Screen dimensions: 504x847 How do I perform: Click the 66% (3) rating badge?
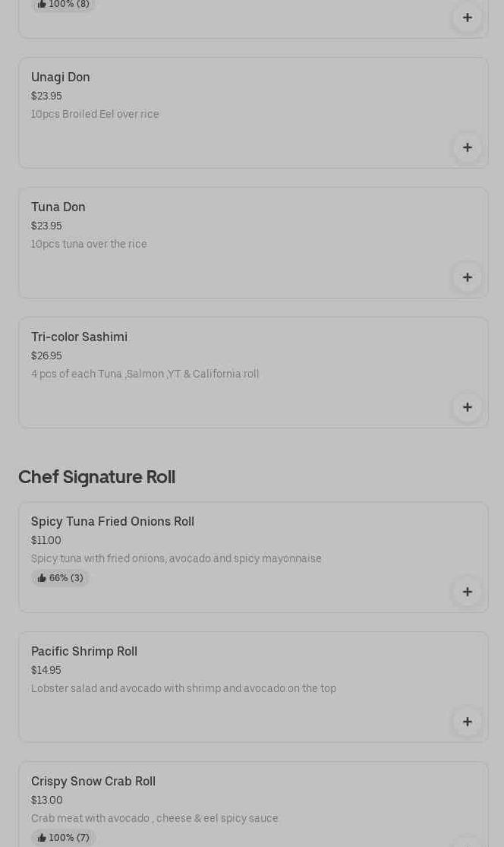click(61, 578)
